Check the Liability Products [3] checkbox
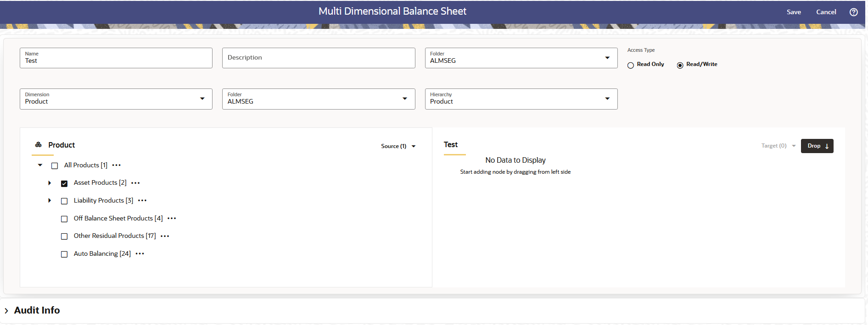Image resolution: width=868 pixels, height=325 pixels. tap(64, 201)
